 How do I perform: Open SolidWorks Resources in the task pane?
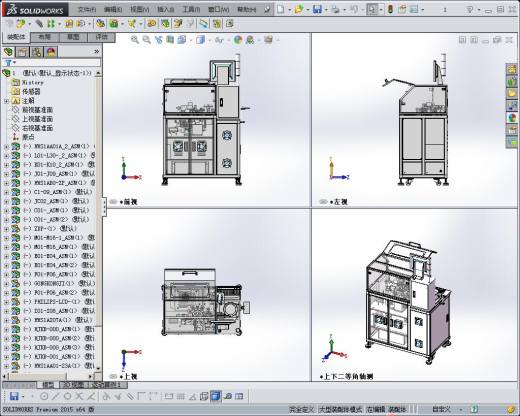coord(512,69)
